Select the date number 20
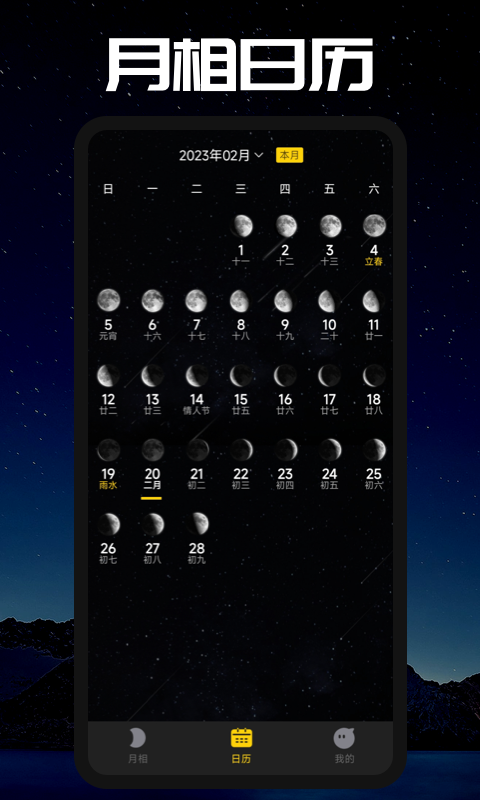 (x=153, y=474)
